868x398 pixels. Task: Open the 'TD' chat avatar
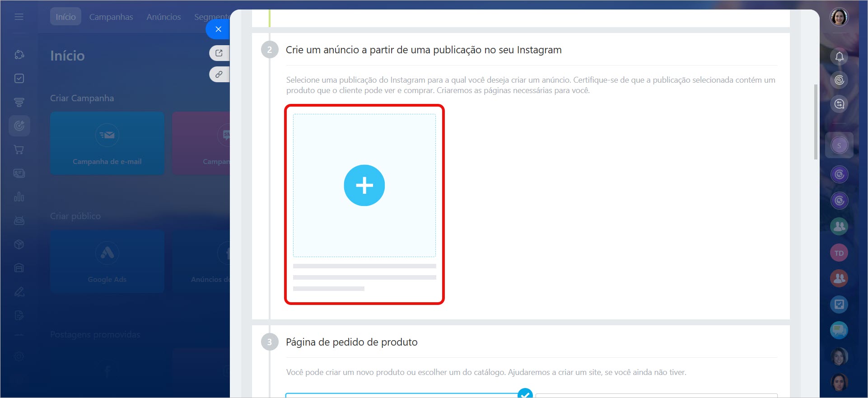click(x=839, y=253)
